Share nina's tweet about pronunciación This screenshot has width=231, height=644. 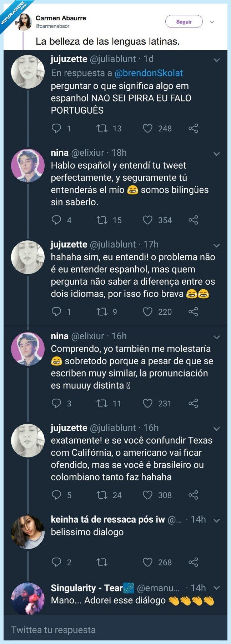click(193, 403)
